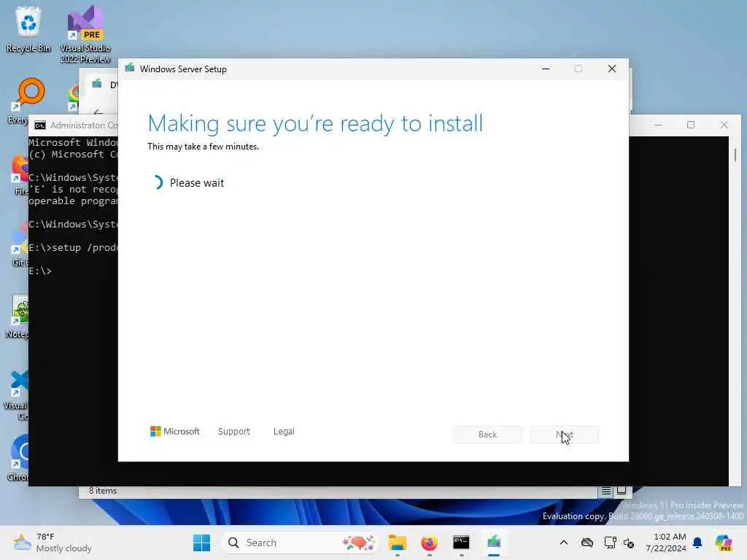
Task: Click the 'Please wait' text in Setup
Action: point(197,183)
